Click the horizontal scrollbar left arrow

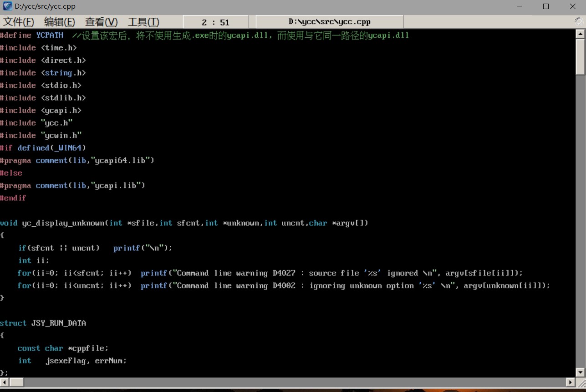coord(4,382)
